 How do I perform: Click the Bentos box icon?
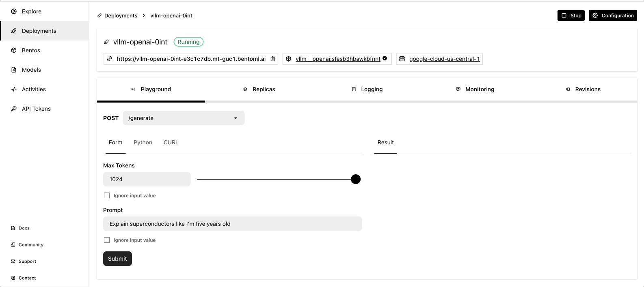14,50
